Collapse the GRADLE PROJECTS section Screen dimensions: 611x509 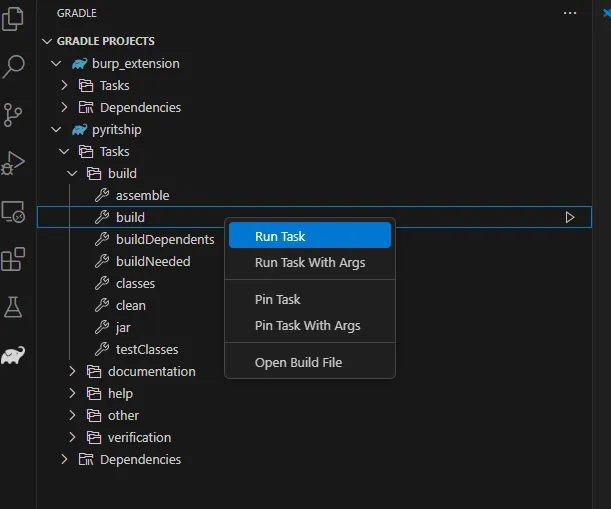point(47,41)
